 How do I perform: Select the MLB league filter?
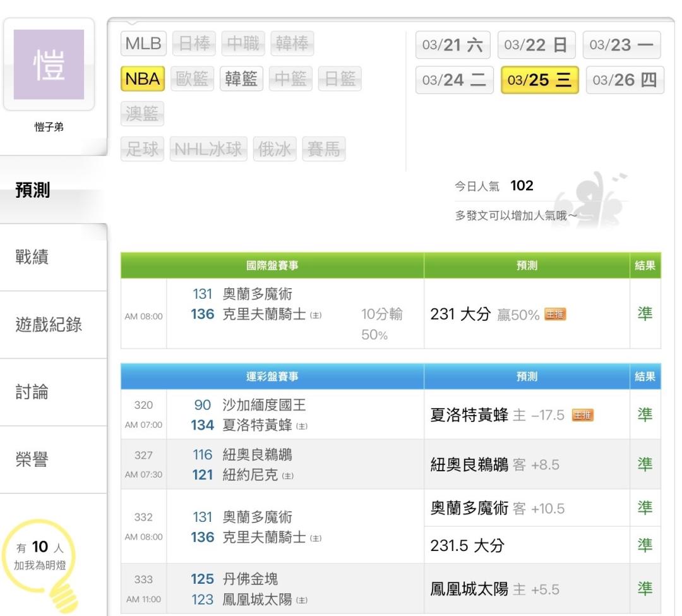[x=143, y=44]
